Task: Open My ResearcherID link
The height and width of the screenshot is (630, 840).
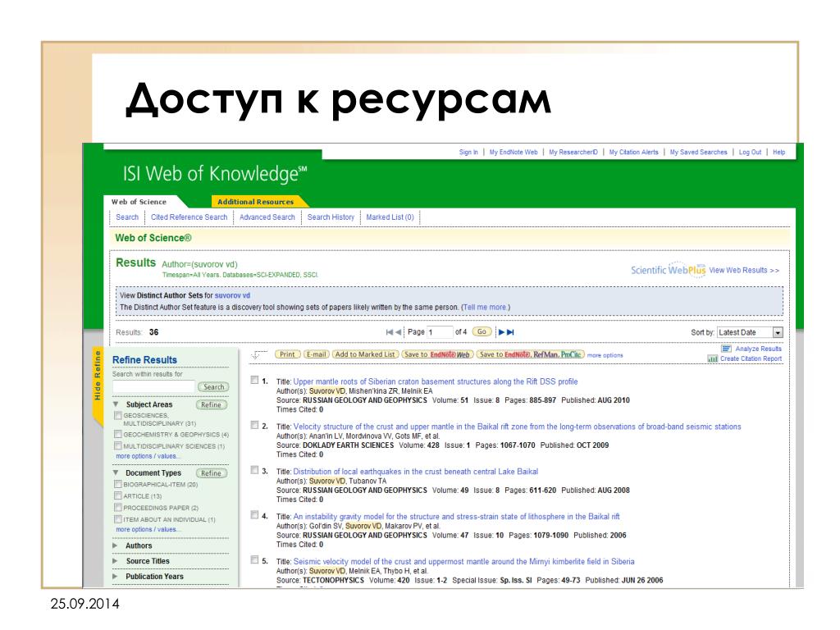Action: (573, 152)
